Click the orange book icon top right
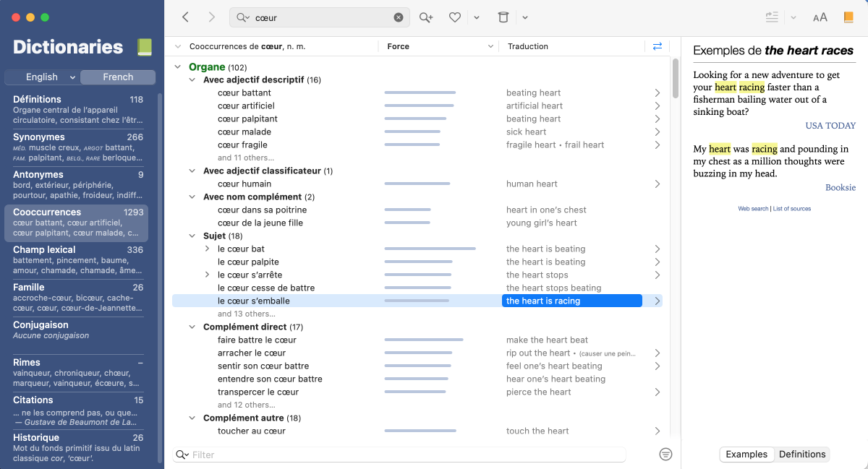Image resolution: width=868 pixels, height=469 pixels. coord(848,17)
